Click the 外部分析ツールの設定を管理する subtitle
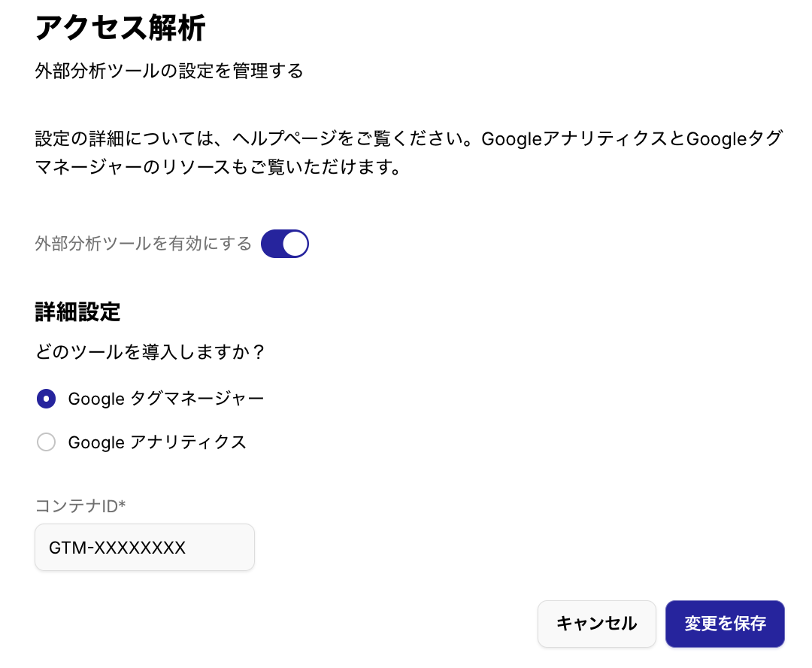Image resolution: width=812 pixels, height=668 pixels. click(x=169, y=71)
